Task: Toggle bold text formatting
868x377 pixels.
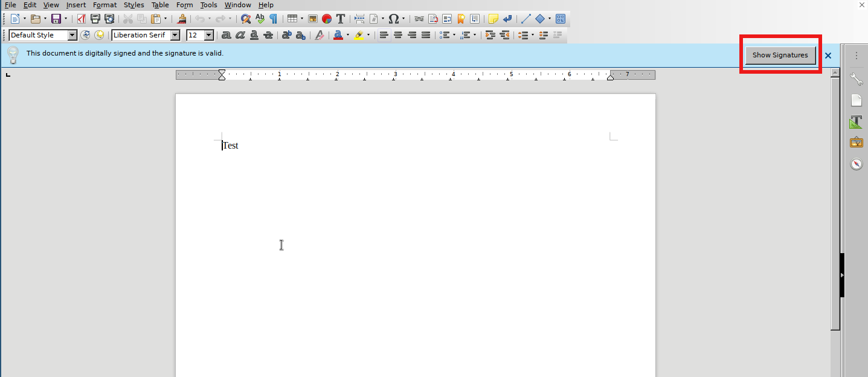Action: tap(227, 35)
